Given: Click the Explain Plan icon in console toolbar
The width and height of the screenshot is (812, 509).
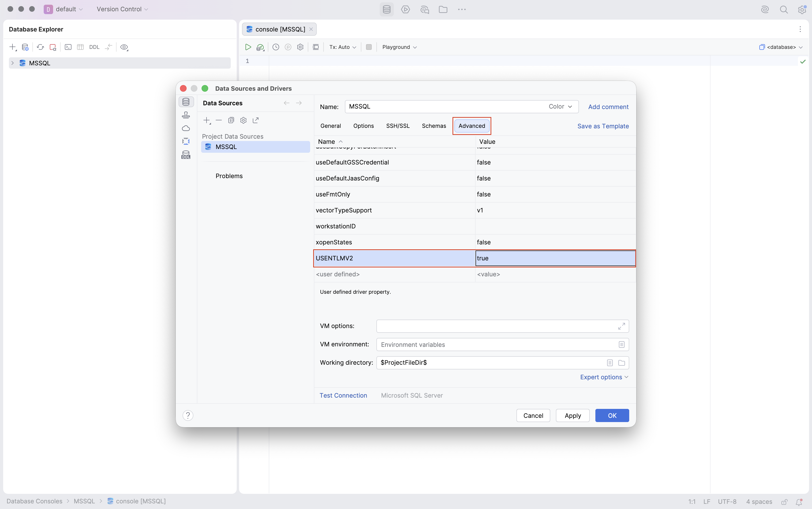Looking at the screenshot, I should 260,47.
